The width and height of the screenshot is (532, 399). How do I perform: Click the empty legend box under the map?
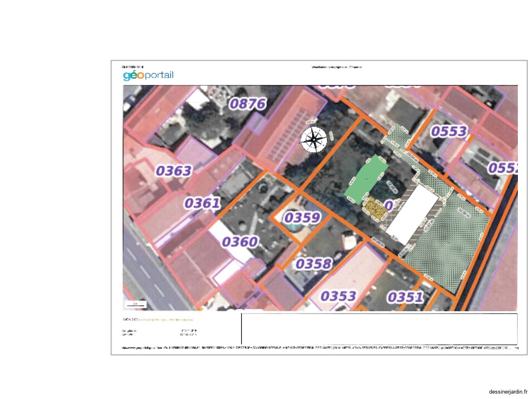(379, 329)
